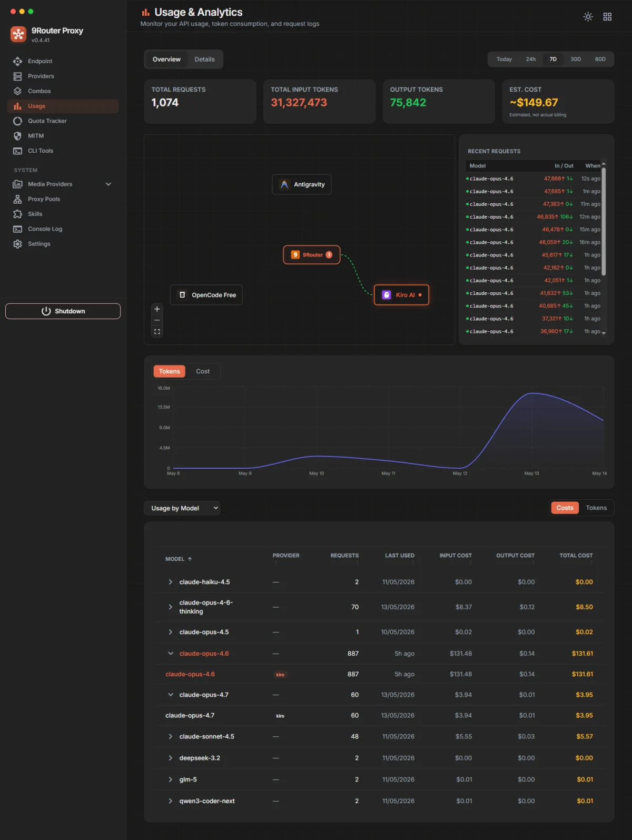Image resolution: width=632 pixels, height=840 pixels.
Task: Switch time range to 60D
Action: (600, 60)
